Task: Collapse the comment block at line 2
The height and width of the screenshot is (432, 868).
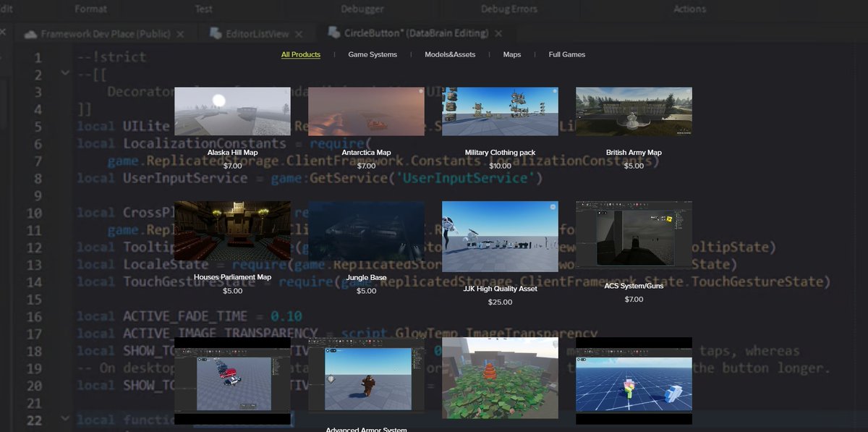Action: click(65, 73)
